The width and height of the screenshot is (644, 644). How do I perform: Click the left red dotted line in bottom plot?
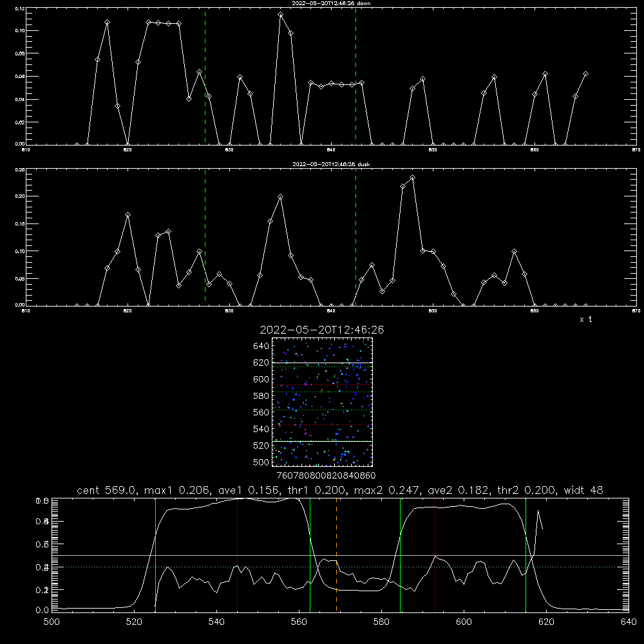(238, 554)
